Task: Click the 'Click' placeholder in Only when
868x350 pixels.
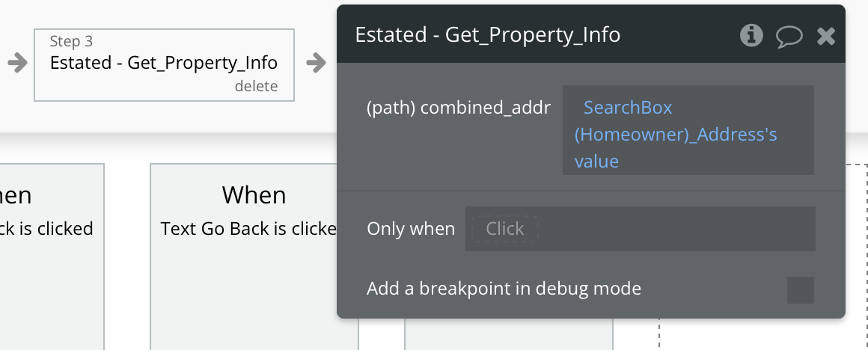Action: (505, 228)
